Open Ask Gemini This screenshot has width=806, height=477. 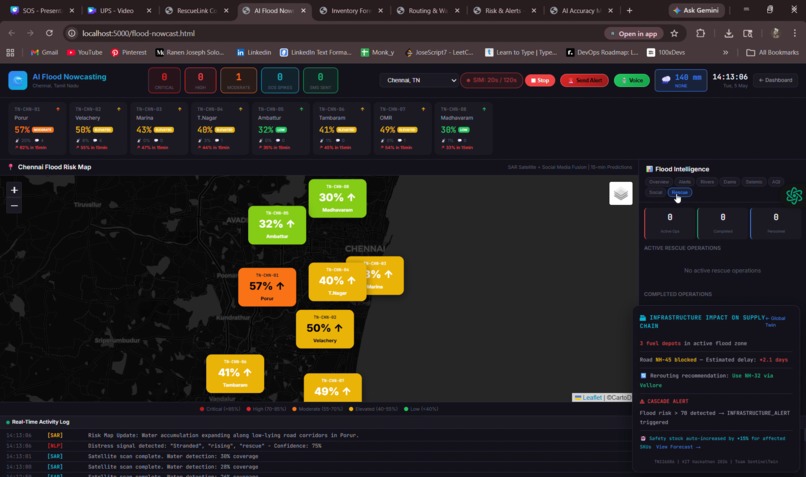[697, 10]
